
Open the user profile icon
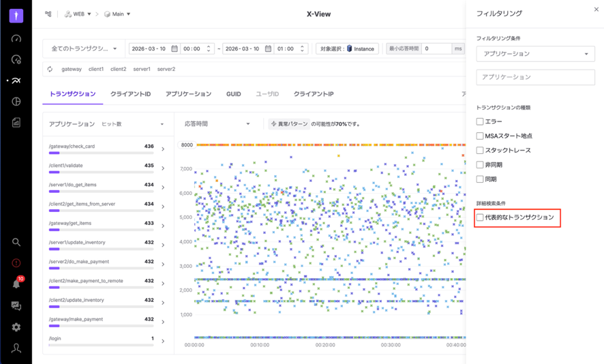(x=16, y=348)
